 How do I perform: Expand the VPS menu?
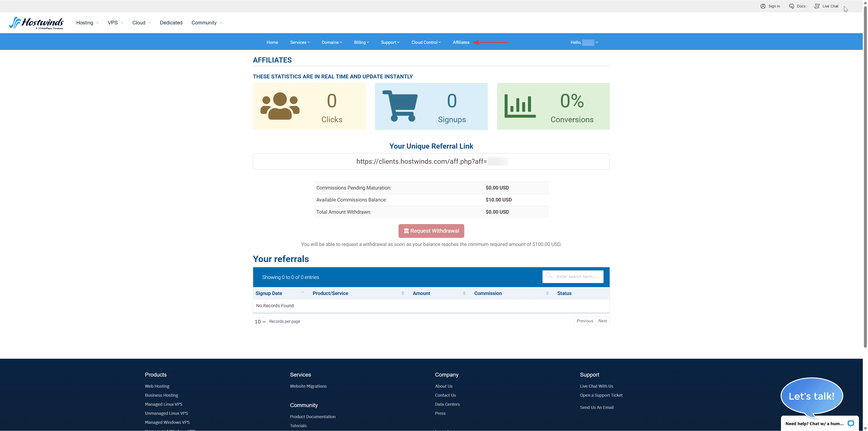115,23
